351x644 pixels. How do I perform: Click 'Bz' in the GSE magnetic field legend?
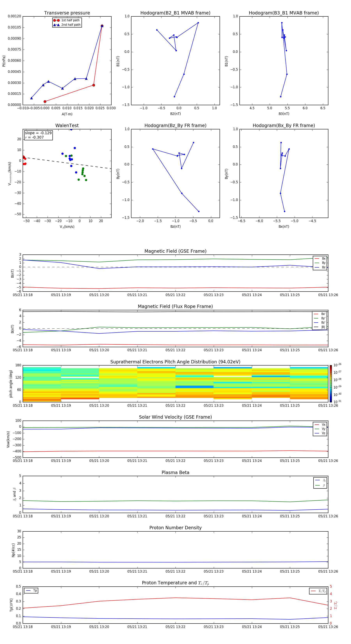tap(320, 268)
